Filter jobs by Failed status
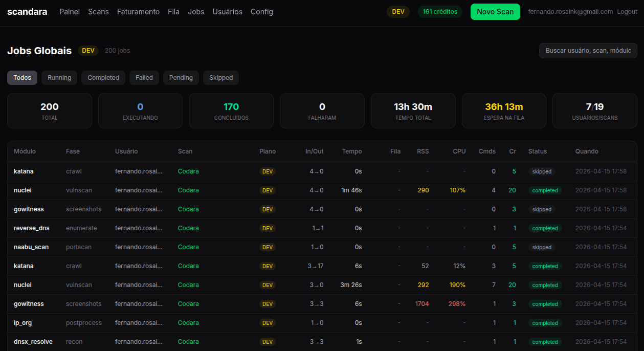Viewport: 644px width, 351px height. [144, 78]
